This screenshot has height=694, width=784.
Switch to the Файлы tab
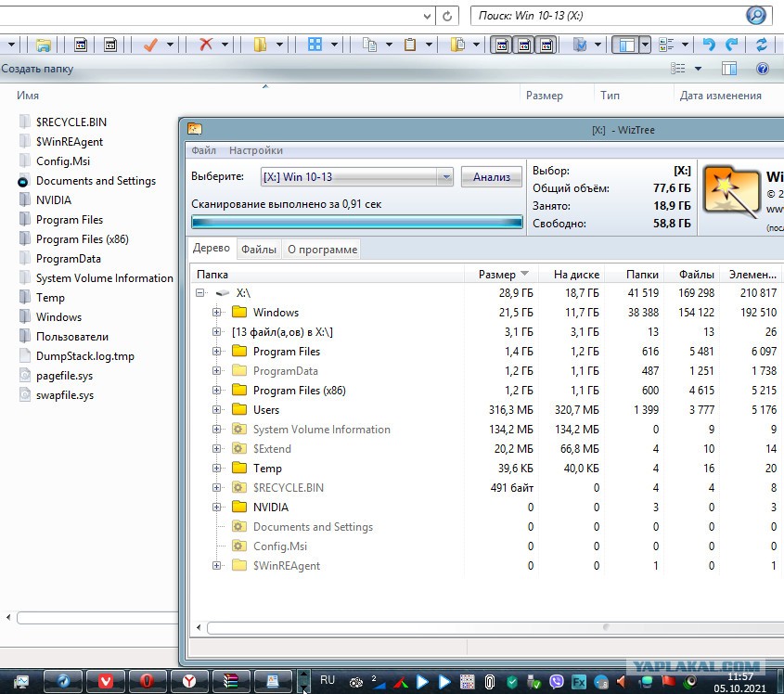(x=259, y=250)
